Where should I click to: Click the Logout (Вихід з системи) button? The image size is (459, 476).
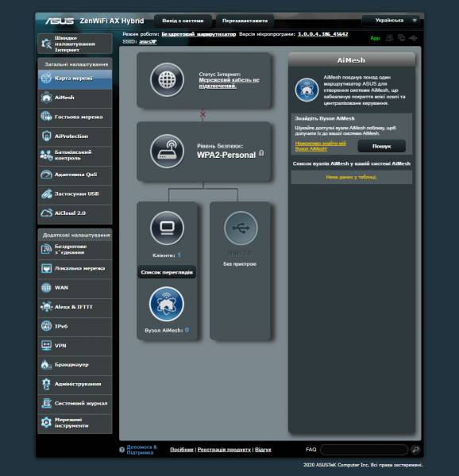tap(183, 21)
